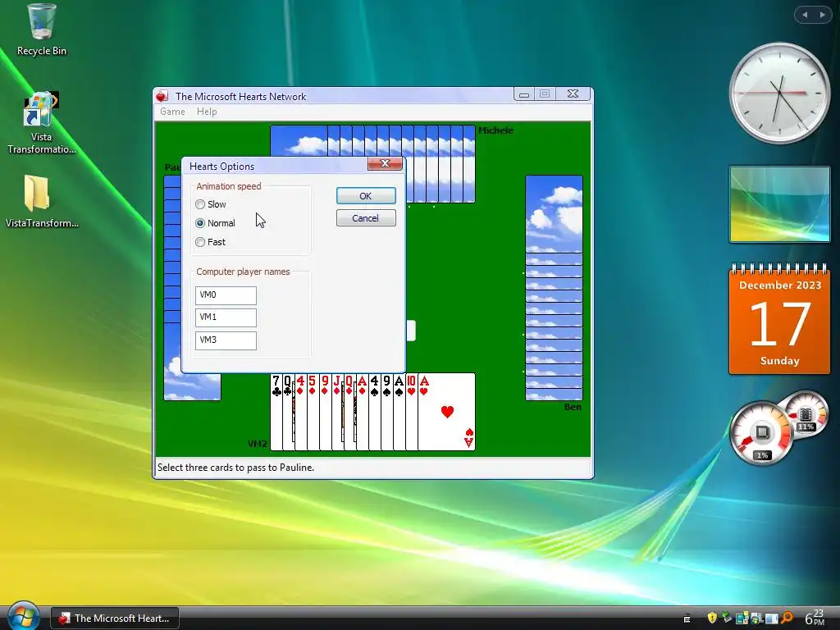
Task: Click the yellow security shield tray icon
Action: [712, 619]
